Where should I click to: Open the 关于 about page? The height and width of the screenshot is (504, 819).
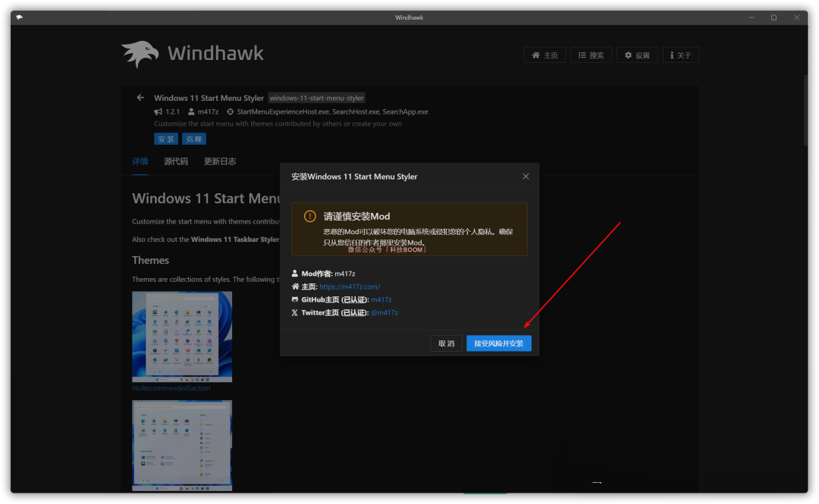click(680, 55)
